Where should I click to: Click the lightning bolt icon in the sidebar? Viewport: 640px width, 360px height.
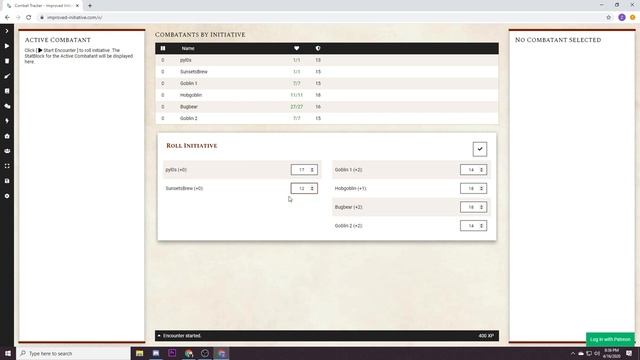pyautogui.click(x=7, y=121)
